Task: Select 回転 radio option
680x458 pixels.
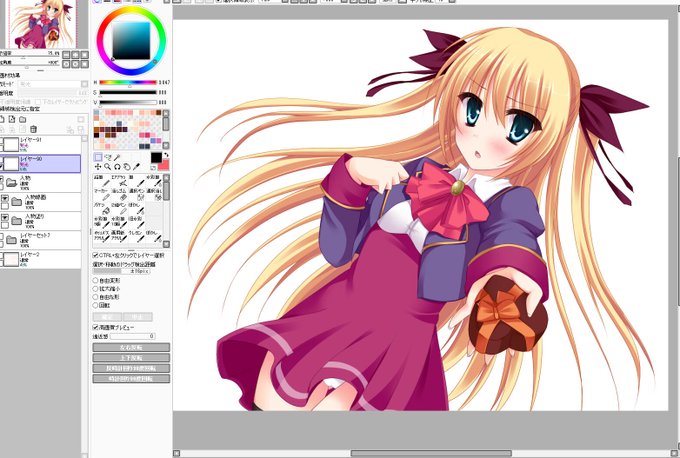Action: coord(95,305)
